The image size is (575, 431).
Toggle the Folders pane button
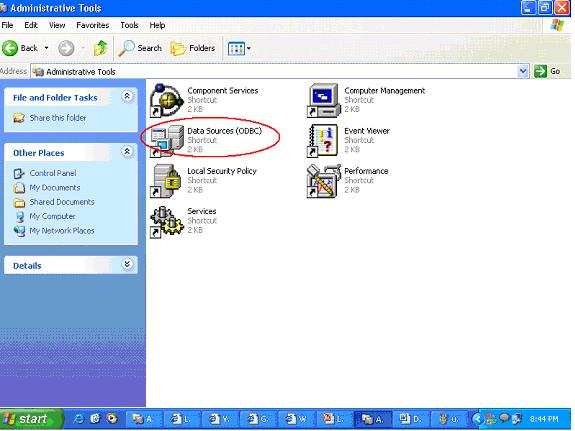tap(193, 48)
